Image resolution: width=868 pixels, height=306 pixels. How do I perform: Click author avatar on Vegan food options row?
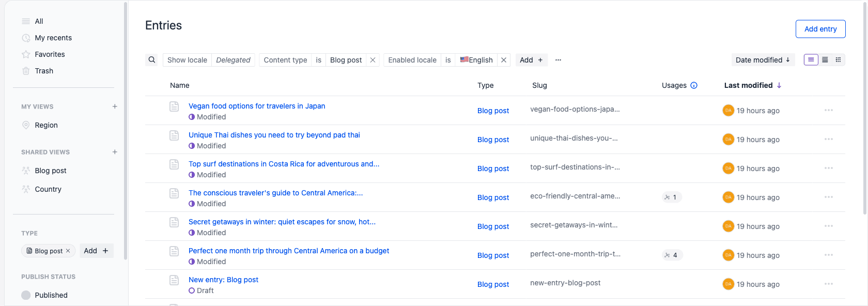coord(728,110)
